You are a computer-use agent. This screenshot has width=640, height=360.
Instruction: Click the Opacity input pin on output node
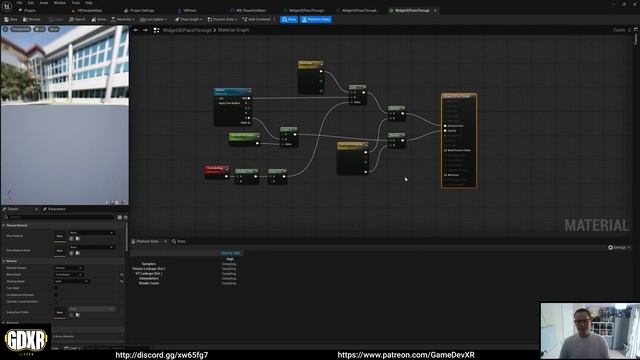tap(445, 131)
